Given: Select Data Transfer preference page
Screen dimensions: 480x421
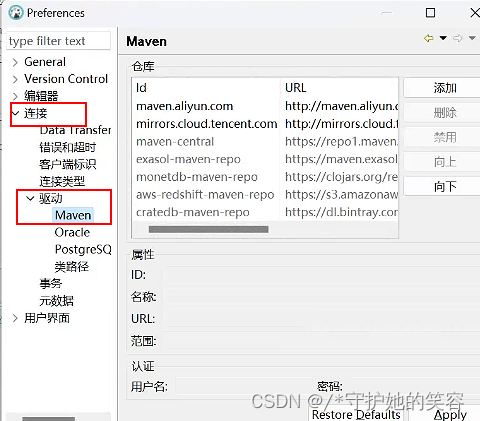Looking at the screenshot, I should [x=75, y=130].
